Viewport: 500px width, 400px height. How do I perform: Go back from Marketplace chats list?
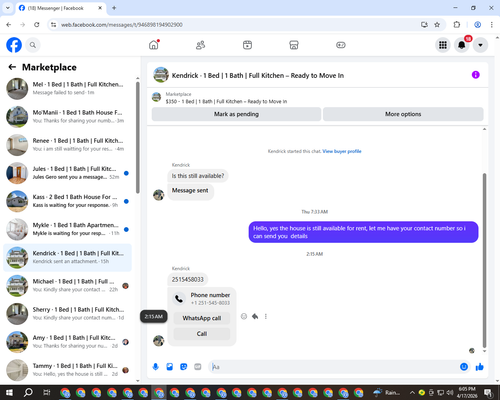click(12, 67)
